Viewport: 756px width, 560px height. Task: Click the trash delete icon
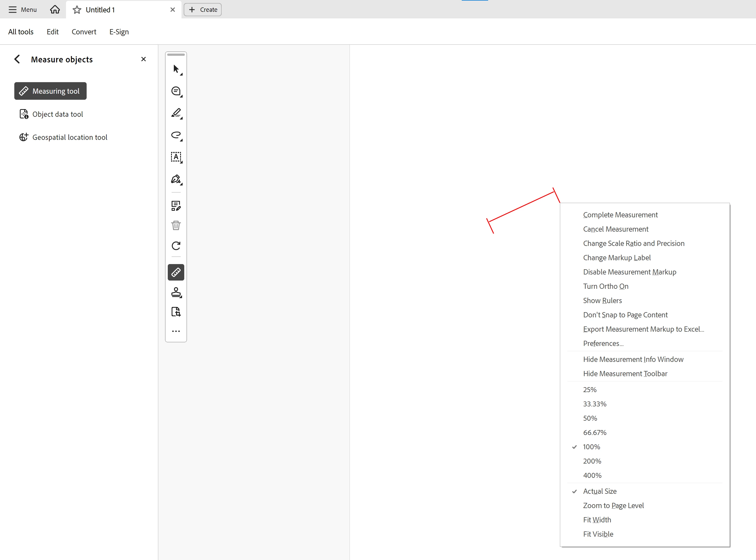176,225
